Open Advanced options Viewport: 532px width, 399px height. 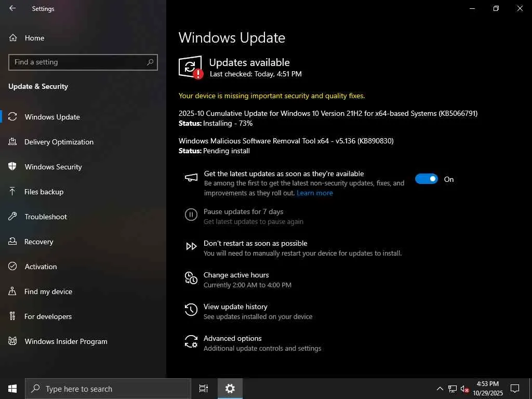tap(232, 338)
